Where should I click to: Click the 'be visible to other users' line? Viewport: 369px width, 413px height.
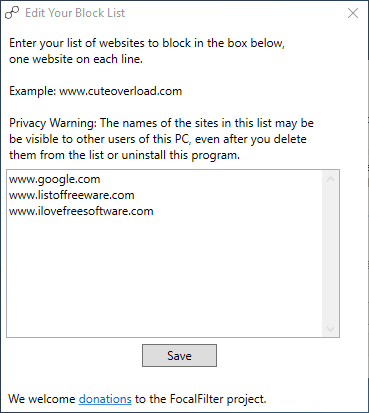click(x=158, y=139)
